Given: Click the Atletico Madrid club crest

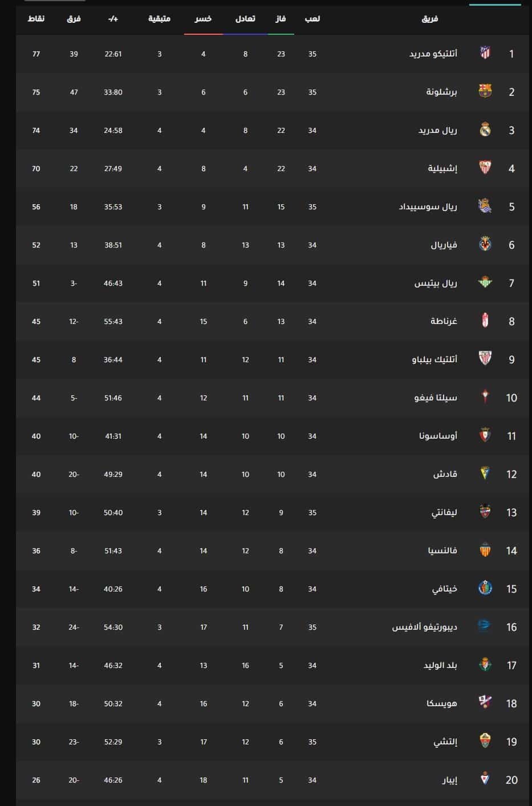Looking at the screenshot, I should 485,53.
